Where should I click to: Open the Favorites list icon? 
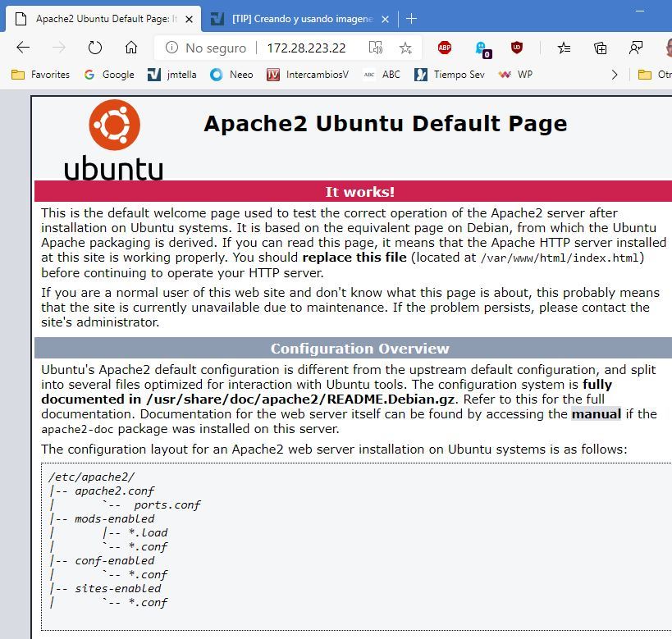[564, 48]
